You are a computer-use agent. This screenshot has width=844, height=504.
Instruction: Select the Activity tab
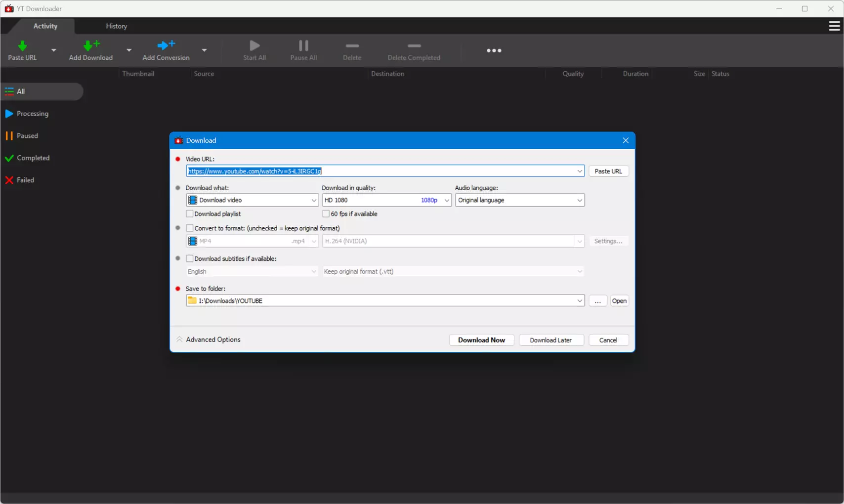pos(45,26)
